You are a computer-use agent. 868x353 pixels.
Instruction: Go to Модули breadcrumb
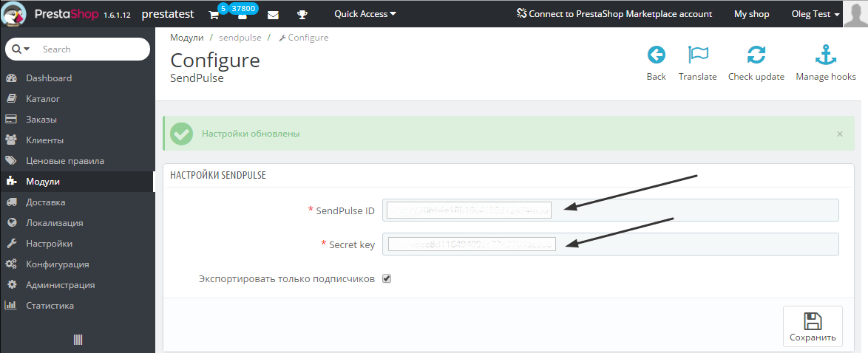tap(187, 38)
